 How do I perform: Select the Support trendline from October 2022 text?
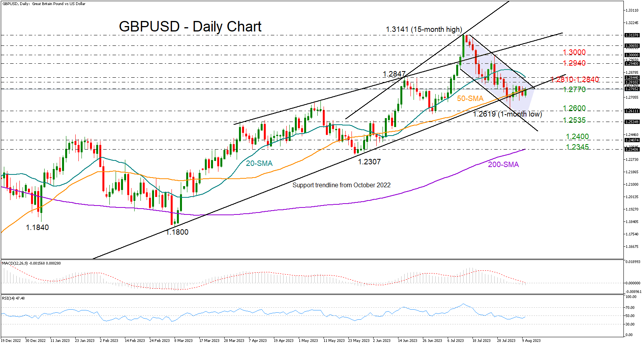coord(341,185)
